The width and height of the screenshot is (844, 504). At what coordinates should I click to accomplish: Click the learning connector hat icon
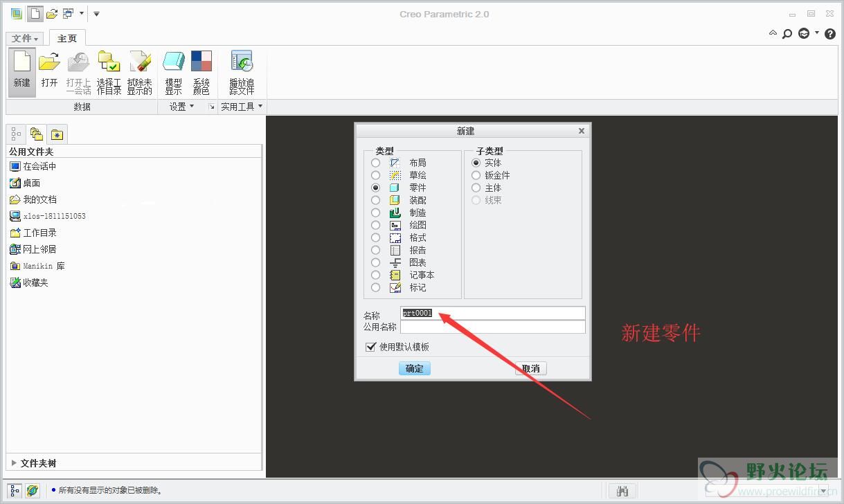pos(804,33)
